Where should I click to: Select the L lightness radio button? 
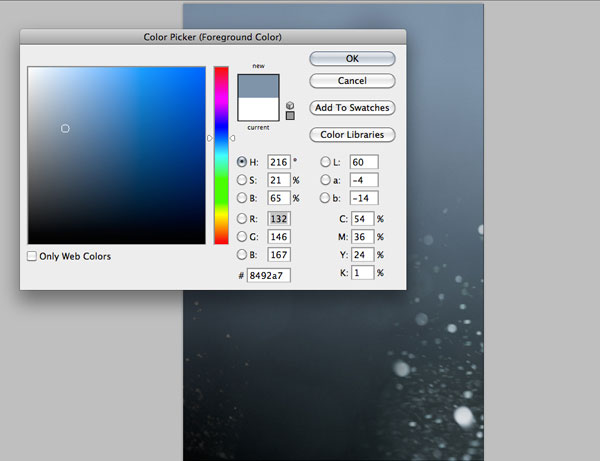tap(325, 161)
